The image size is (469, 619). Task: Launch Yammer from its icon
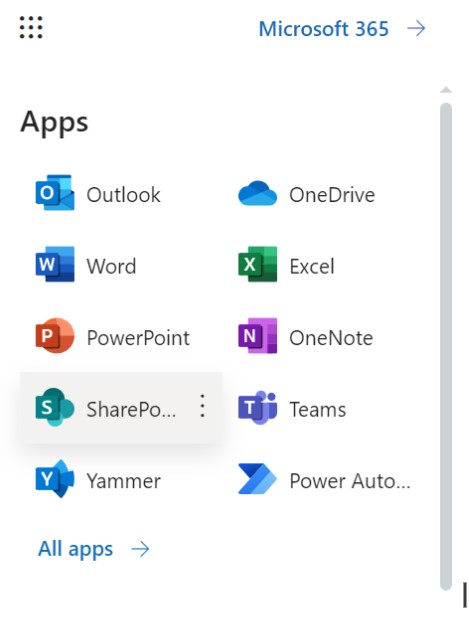54,479
